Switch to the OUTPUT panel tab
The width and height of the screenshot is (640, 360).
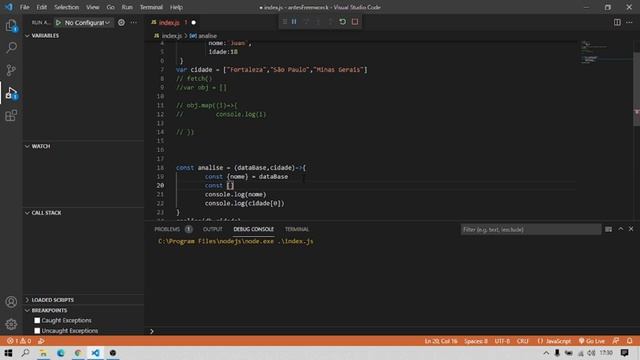click(x=213, y=229)
